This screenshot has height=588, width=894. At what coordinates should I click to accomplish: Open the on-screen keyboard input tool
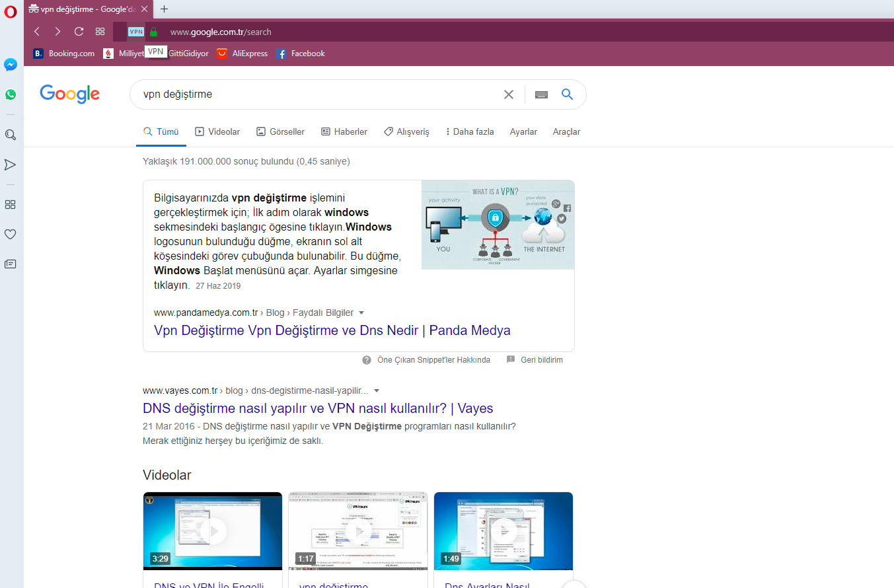click(x=542, y=94)
